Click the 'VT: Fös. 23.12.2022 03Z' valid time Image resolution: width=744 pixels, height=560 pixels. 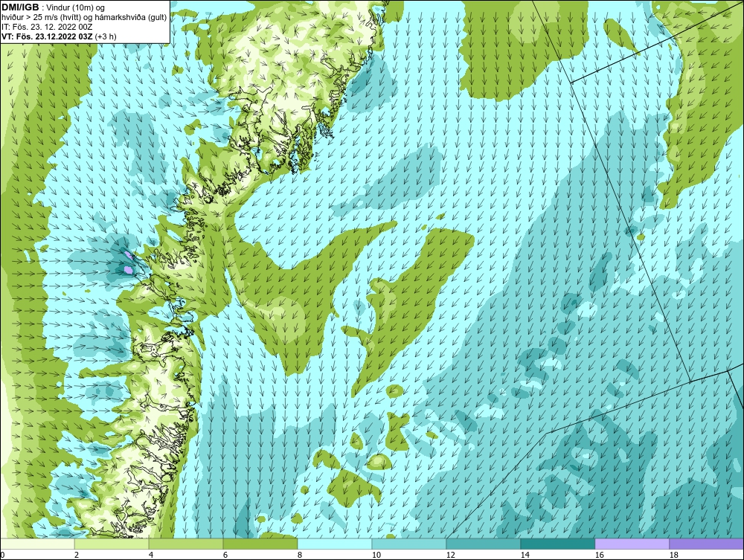tap(48, 36)
